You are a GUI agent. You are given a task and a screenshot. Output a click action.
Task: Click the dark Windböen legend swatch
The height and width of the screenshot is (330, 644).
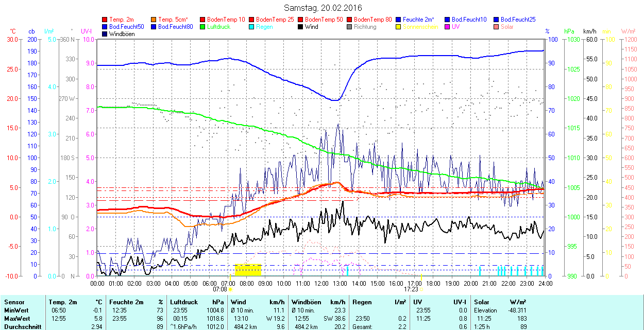tap(105, 34)
